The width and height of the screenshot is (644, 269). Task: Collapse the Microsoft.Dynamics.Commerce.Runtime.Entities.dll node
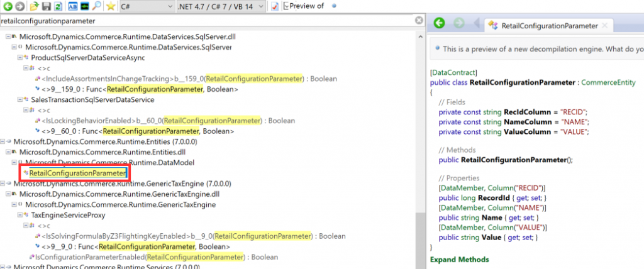point(8,152)
